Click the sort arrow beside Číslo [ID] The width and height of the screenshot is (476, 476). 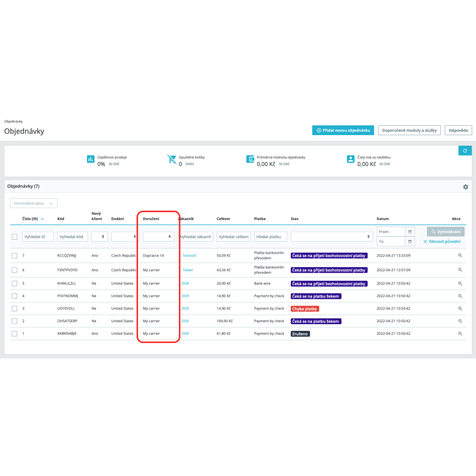[x=42, y=219]
